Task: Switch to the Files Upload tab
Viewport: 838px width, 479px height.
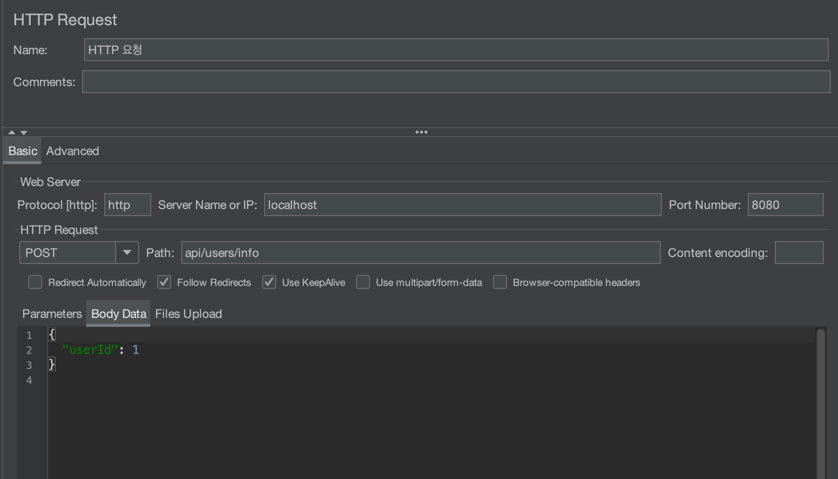Action: 188,314
